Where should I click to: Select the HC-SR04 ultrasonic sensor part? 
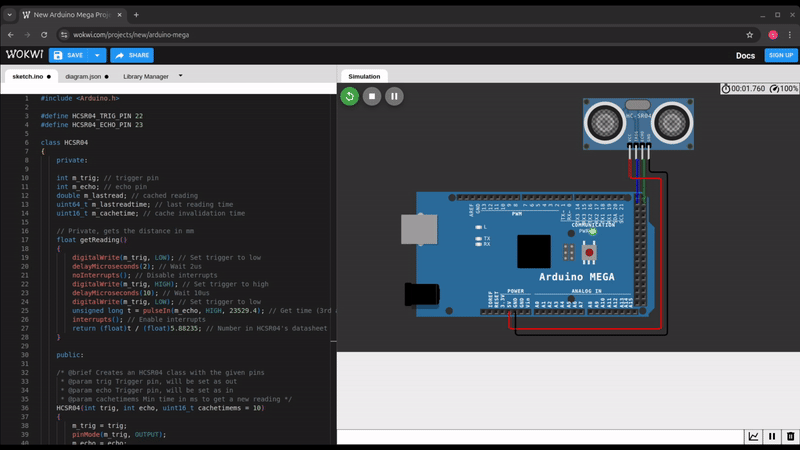[x=638, y=124]
